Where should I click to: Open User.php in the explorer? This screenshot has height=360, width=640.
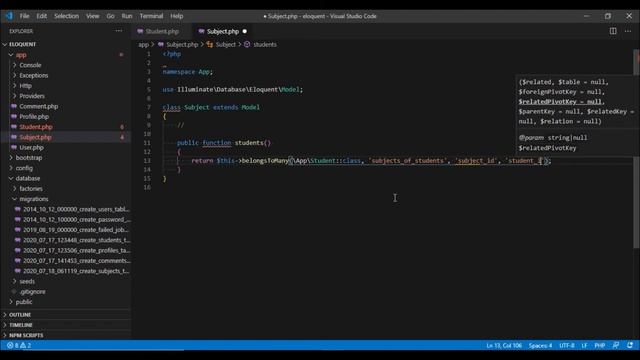point(31,147)
